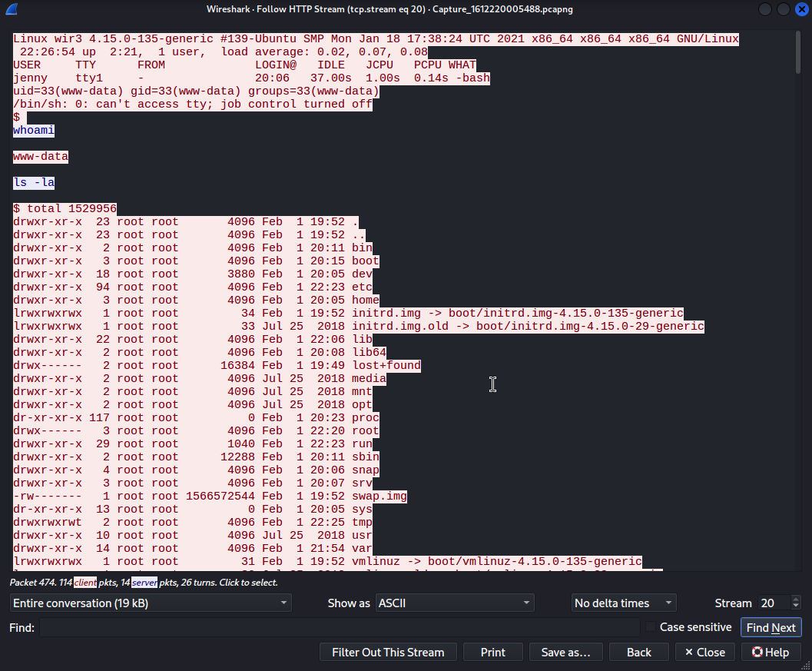Image resolution: width=812 pixels, height=671 pixels.
Task: Tick the Case sensitive checkbox
Action: (651, 627)
